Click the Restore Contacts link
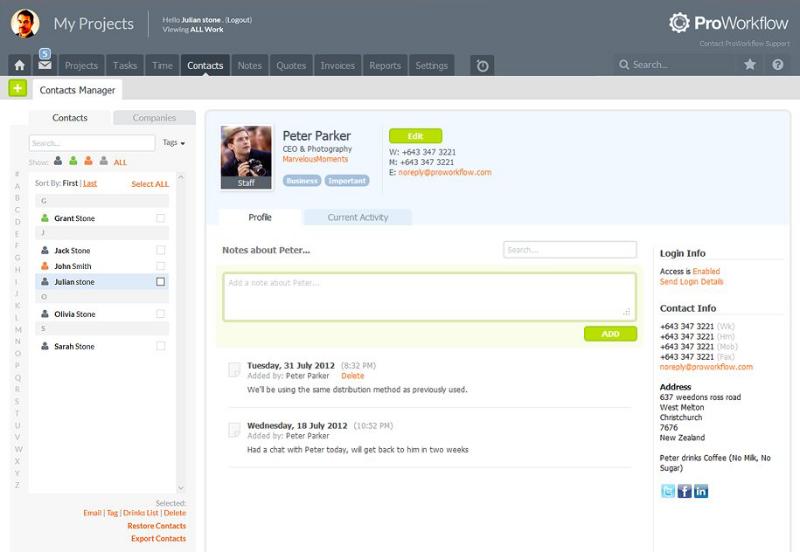The image size is (800, 552). coord(157,525)
